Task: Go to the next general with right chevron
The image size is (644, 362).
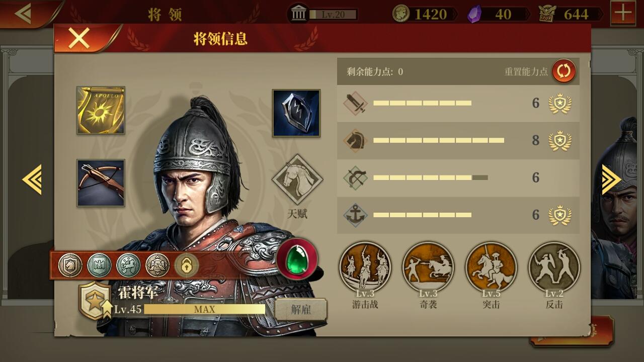Action: [612, 179]
